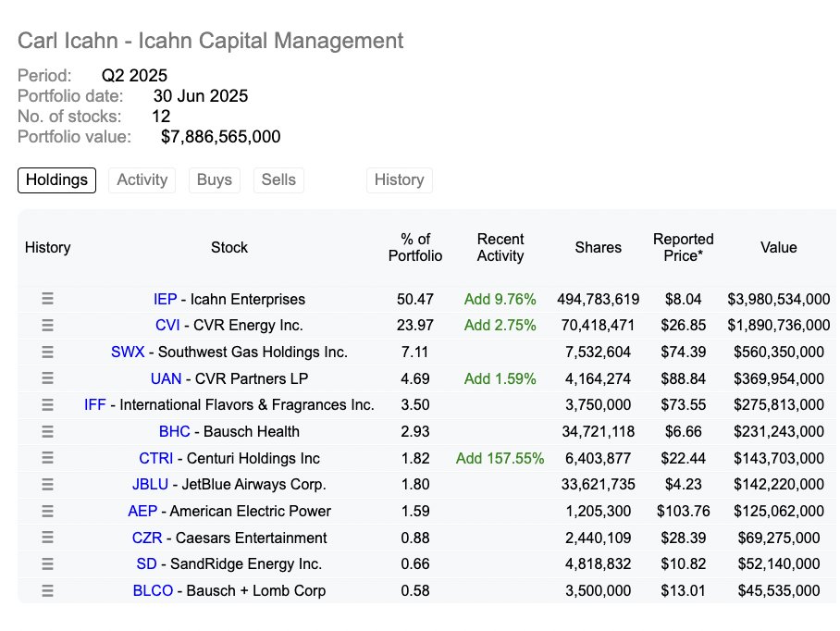Image resolution: width=840 pixels, height=631 pixels.
Task: Select the Holdings tab
Action: [56, 180]
